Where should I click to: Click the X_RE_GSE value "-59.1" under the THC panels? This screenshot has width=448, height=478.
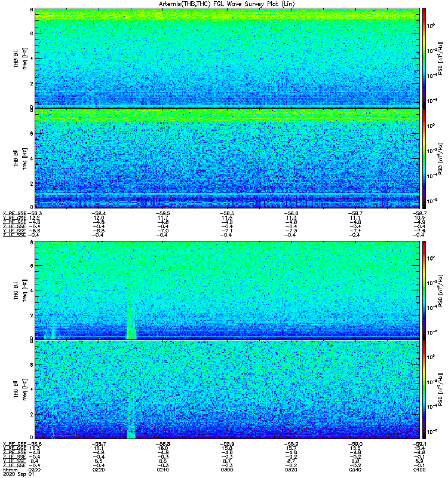click(x=419, y=444)
